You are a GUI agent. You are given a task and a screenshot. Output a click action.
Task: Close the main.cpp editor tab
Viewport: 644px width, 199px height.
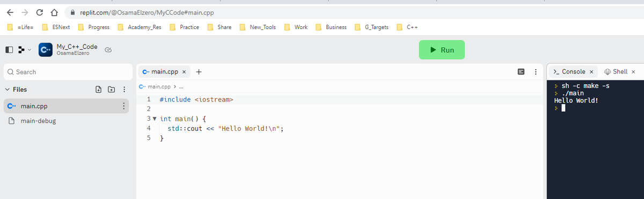(184, 72)
